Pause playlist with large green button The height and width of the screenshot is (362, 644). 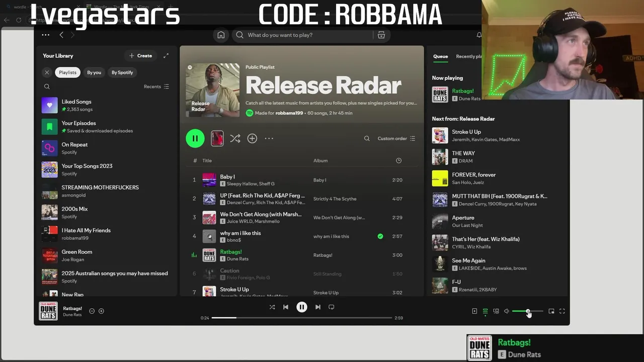click(195, 138)
